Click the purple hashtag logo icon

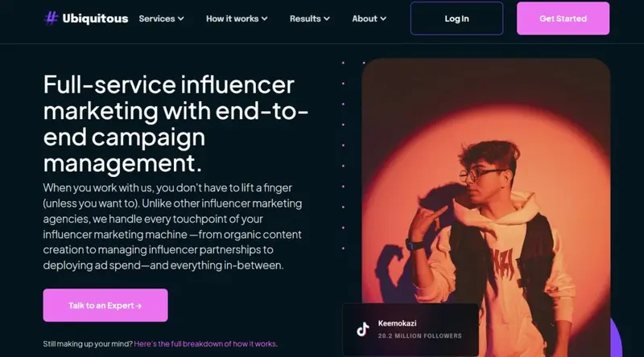tap(51, 18)
